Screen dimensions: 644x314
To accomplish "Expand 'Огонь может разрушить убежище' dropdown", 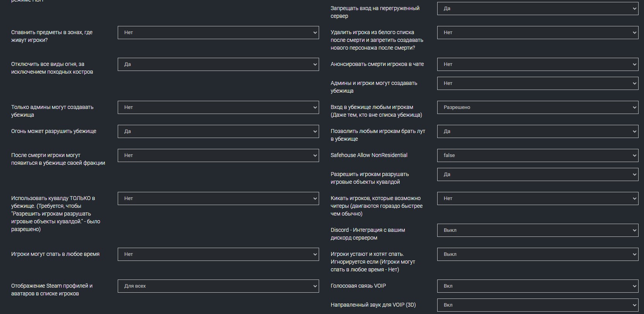I will pyautogui.click(x=218, y=131).
